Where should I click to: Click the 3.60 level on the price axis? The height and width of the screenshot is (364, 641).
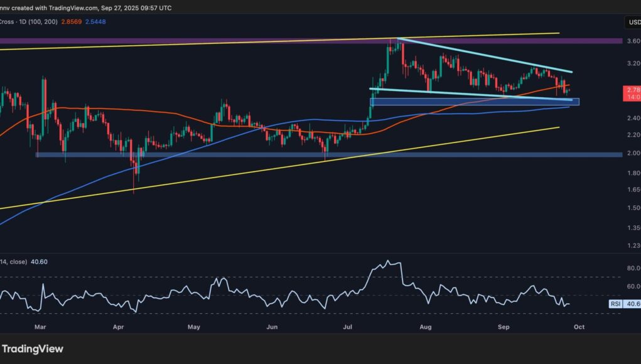(633, 41)
